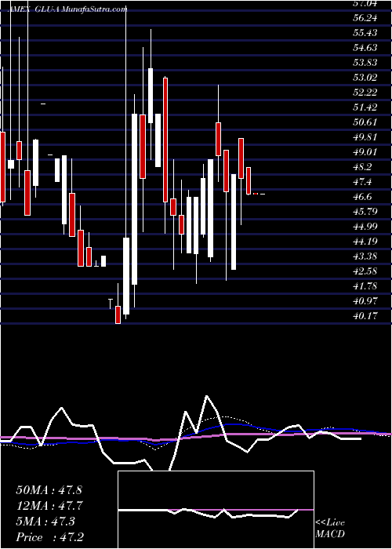Click the 52.22 price axis label
Screen dimensions: 392x549
coord(365,93)
